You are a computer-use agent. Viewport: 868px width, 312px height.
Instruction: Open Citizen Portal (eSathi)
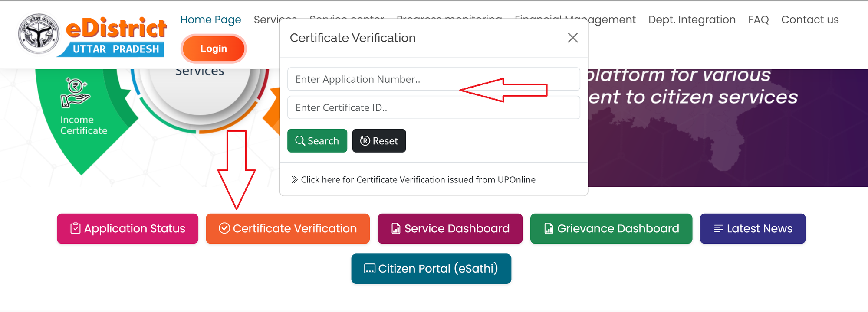pos(431,269)
